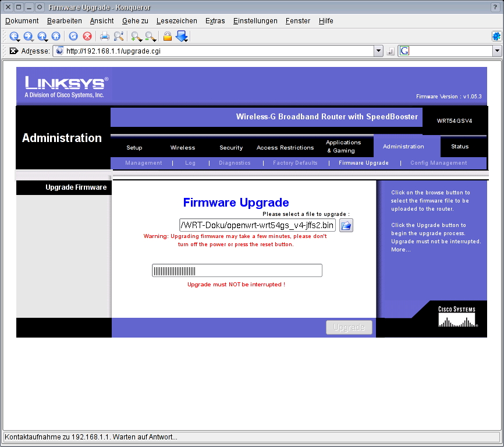Image resolution: width=504 pixels, height=447 pixels.
Task: Expand the address bar history dropdown
Action: click(378, 51)
